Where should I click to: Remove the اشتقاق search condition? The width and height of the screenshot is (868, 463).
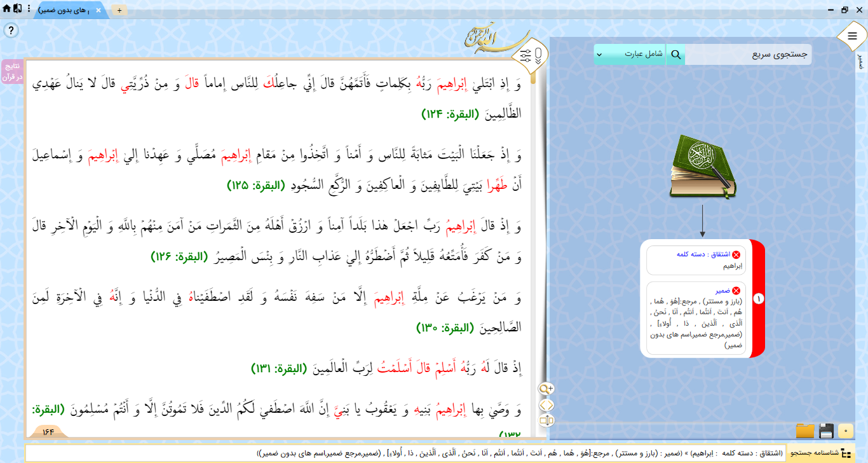coord(736,254)
